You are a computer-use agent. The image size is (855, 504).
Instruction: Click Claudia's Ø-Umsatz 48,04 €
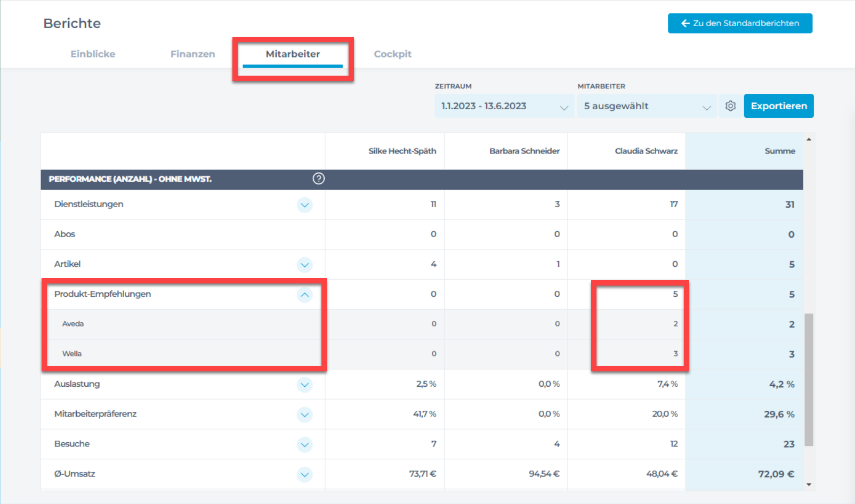click(x=662, y=474)
